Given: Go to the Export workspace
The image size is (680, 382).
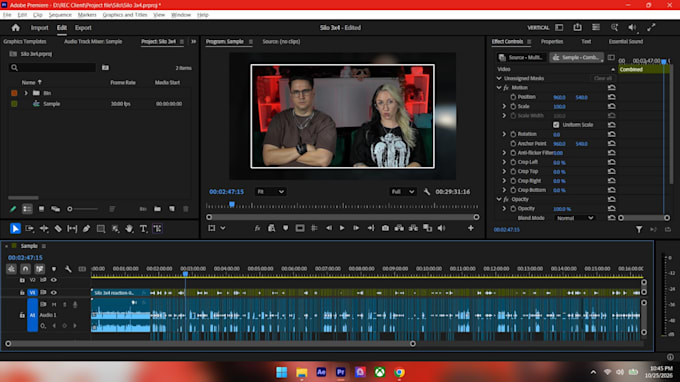Looking at the screenshot, I should click(x=83, y=28).
